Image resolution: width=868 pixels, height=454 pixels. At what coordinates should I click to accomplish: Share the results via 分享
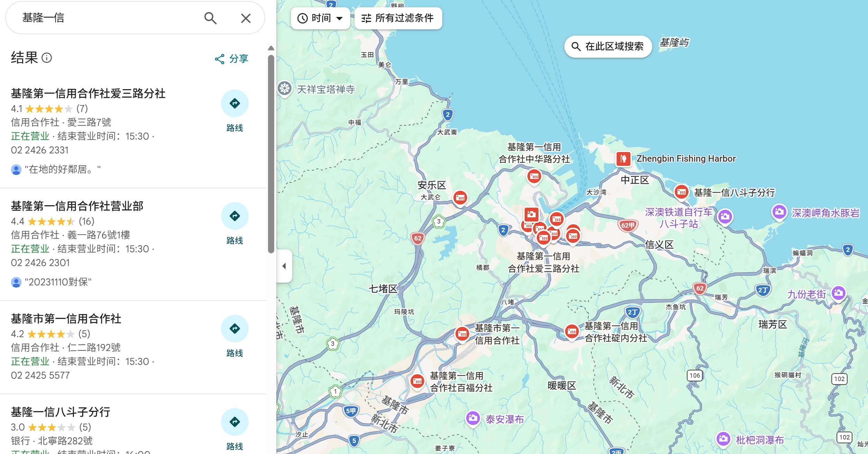231,59
